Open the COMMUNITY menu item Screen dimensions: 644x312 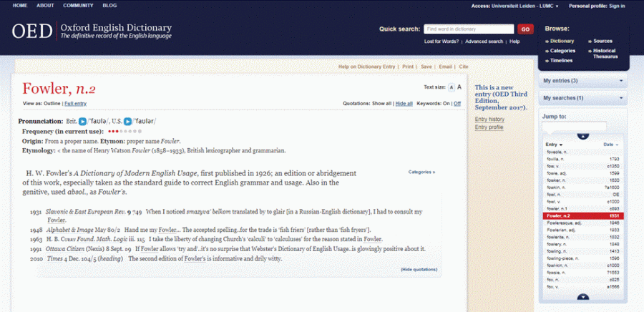coord(78,6)
